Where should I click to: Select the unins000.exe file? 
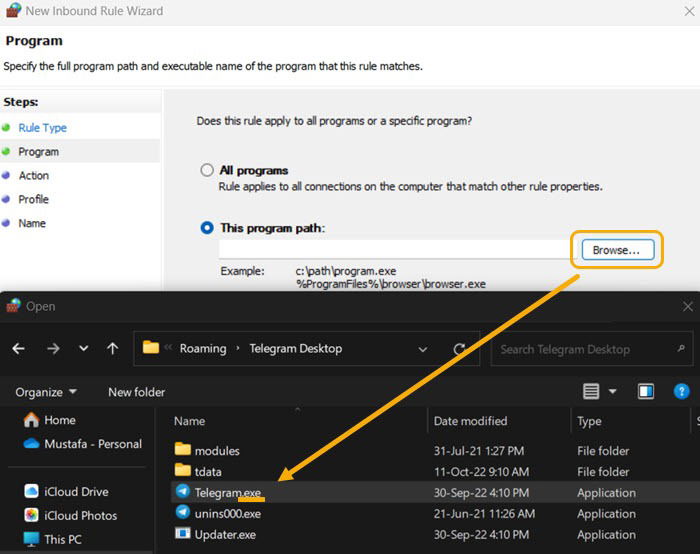pos(218,513)
